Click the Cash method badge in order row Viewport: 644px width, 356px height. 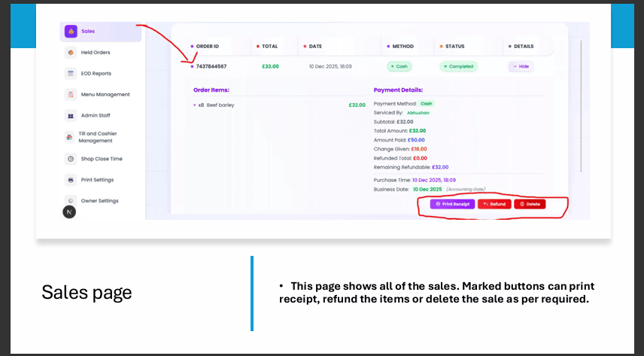(399, 66)
